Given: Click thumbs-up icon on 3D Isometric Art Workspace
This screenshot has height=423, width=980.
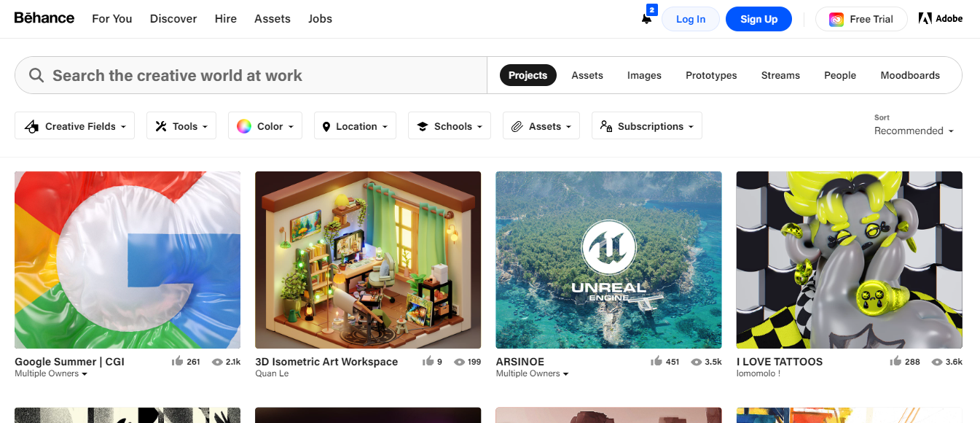Looking at the screenshot, I should (x=428, y=361).
